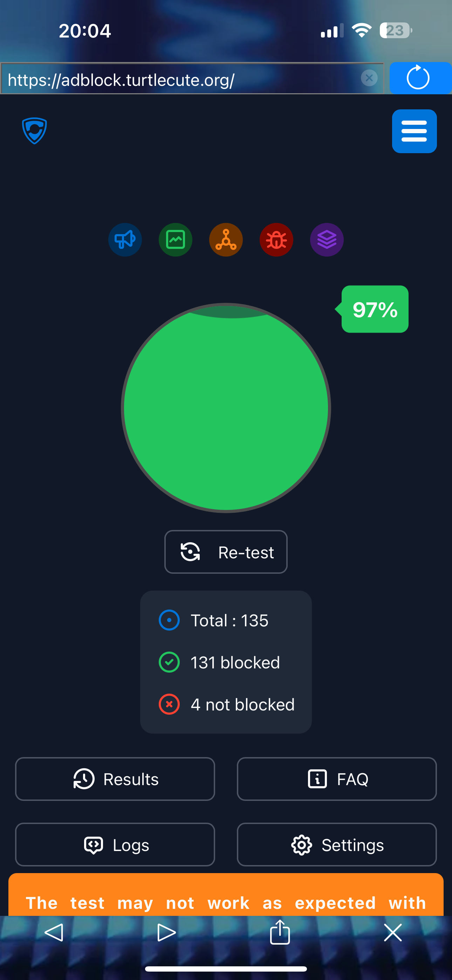This screenshot has height=980, width=452.
Task: Select the orange network trackers icon
Action: (x=226, y=240)
